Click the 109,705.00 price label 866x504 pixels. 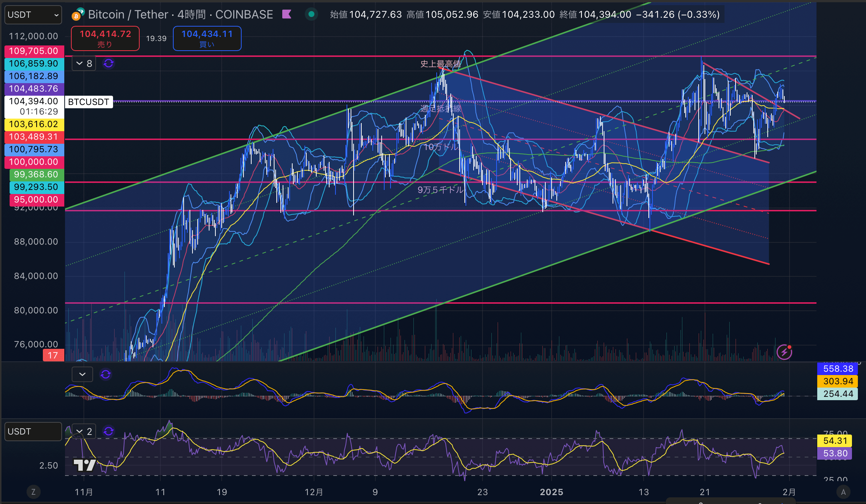point(34,51)
